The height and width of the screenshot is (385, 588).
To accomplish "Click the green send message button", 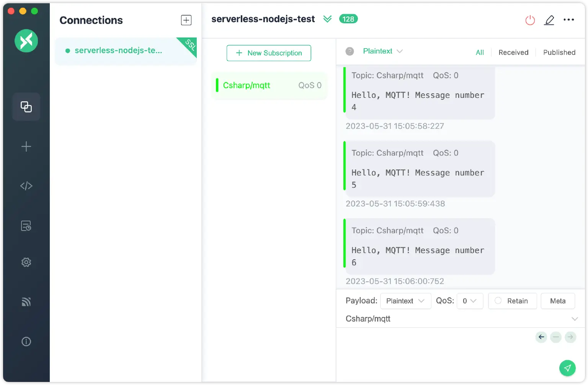I will [x=567, y=368].
